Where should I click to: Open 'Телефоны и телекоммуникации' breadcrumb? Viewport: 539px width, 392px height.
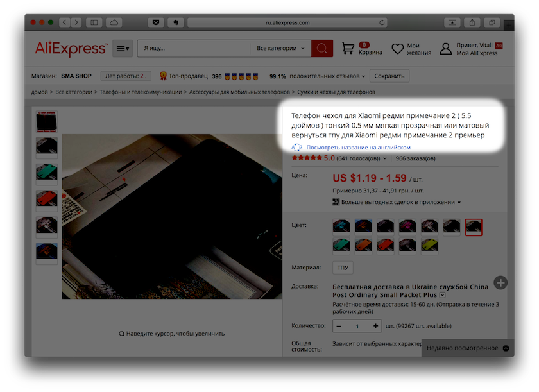coord(141,92)
